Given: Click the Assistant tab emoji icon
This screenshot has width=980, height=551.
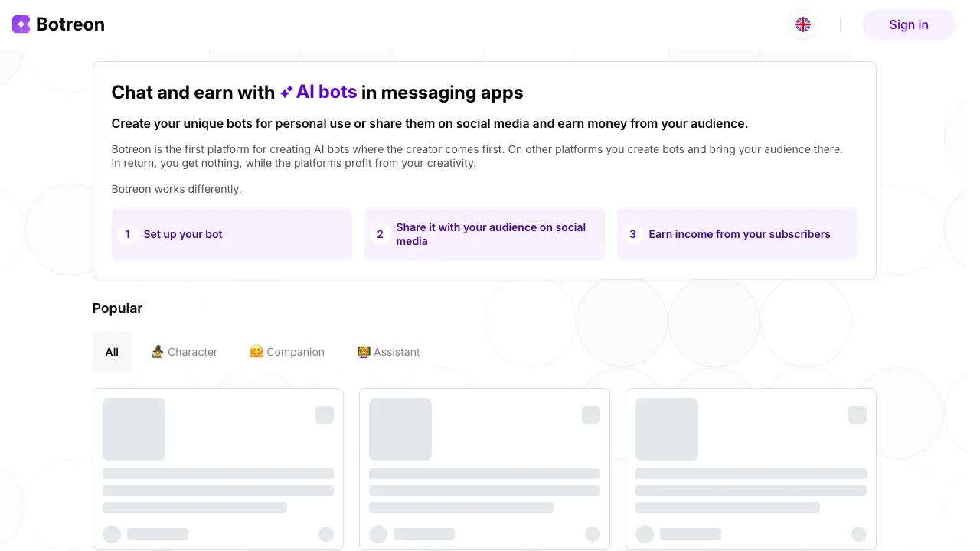Looking at the screenshot, I should tap(364, 352).
